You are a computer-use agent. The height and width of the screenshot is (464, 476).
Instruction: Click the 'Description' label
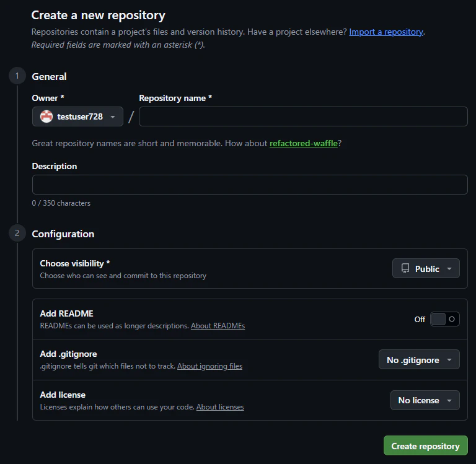point(55,166)
